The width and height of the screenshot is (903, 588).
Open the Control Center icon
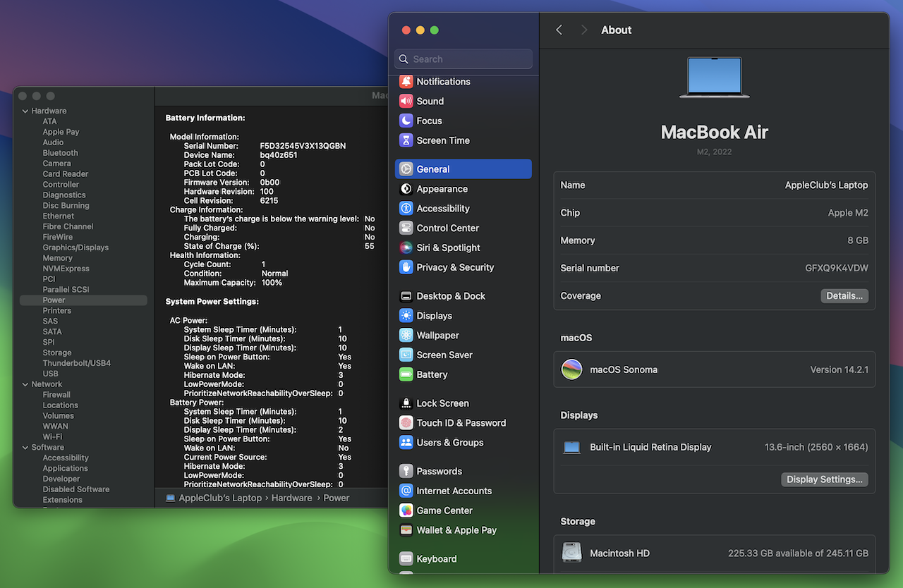coord(406,228)
